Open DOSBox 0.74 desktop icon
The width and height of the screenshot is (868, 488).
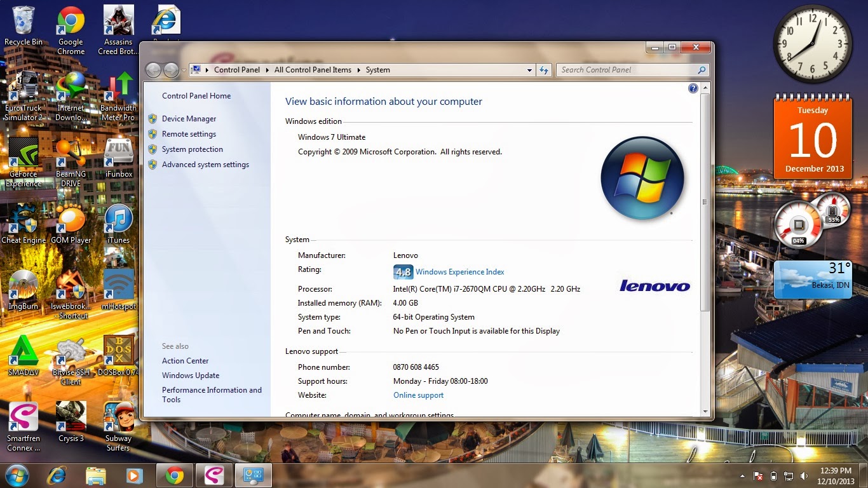tap(118, 356)
